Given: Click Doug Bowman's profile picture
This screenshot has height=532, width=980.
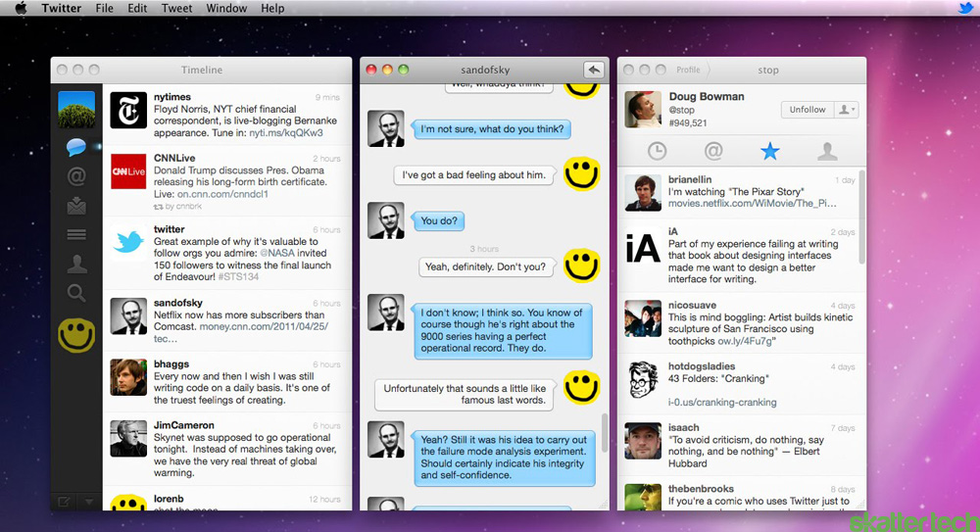Looking at the screenshot, I should (x=643, y=110).
